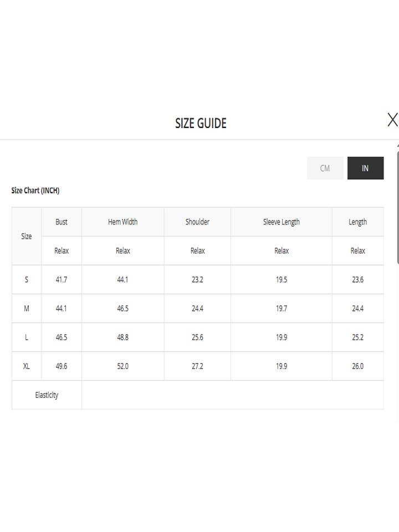Click the Bust column header
Screen dimensions: 399x532
point(62,222)
